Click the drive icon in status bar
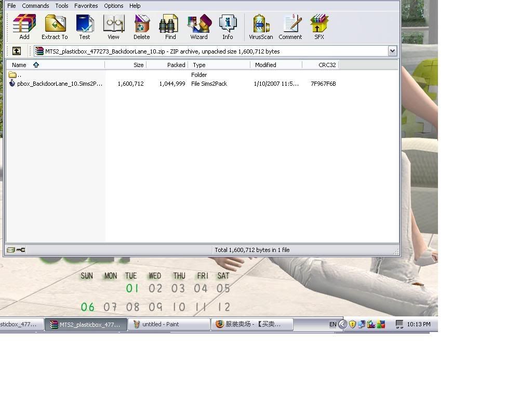This screenshot has width=532, height=399. (x=11, y=250)
